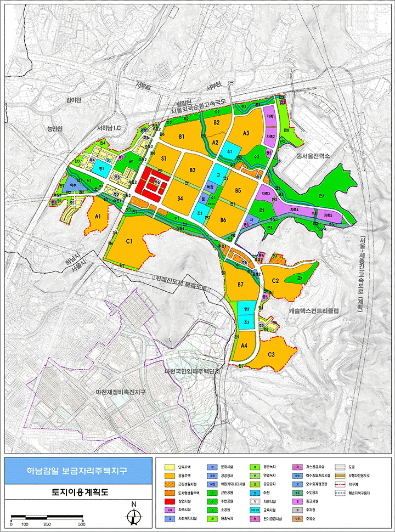Click the 사회복지시설 legend label
Image resolution: width=395 pixels, height=532 pixels.
(x=187, y=519)
